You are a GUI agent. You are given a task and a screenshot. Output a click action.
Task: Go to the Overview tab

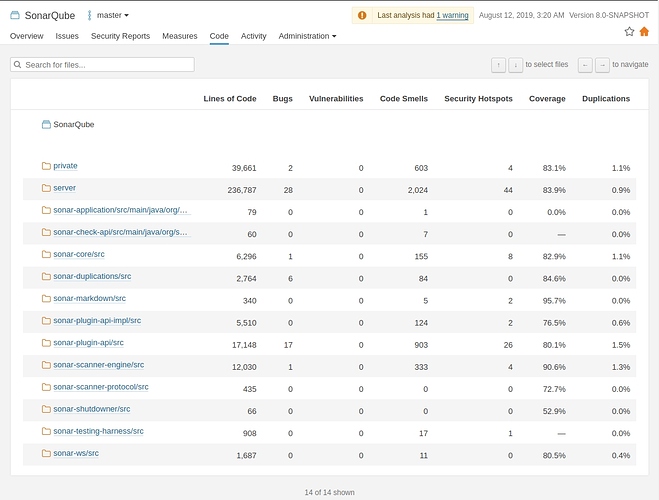[26, 36]
